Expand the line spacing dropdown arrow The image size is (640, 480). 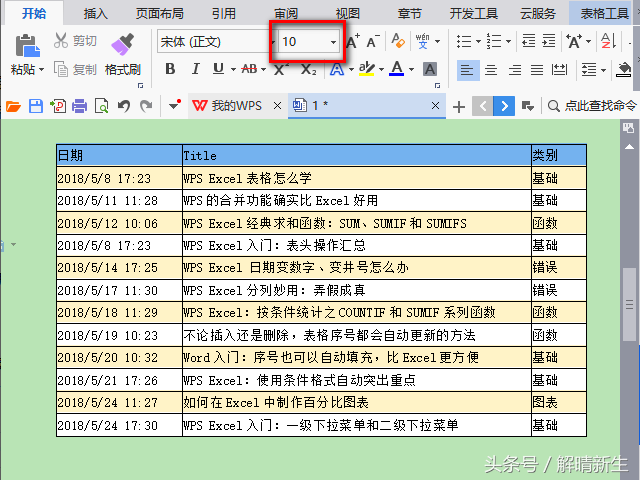603,70
